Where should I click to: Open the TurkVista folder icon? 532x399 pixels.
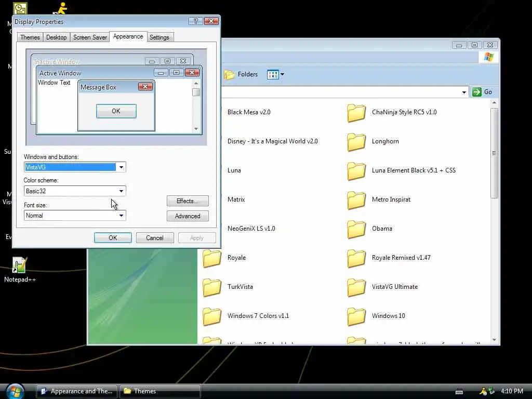pyautogui.click(x=212, y=287)
